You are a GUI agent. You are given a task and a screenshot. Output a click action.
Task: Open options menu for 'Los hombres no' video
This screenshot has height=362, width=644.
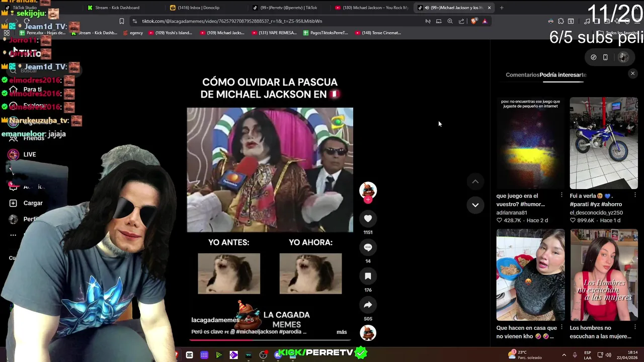click(x=635, y=327)
